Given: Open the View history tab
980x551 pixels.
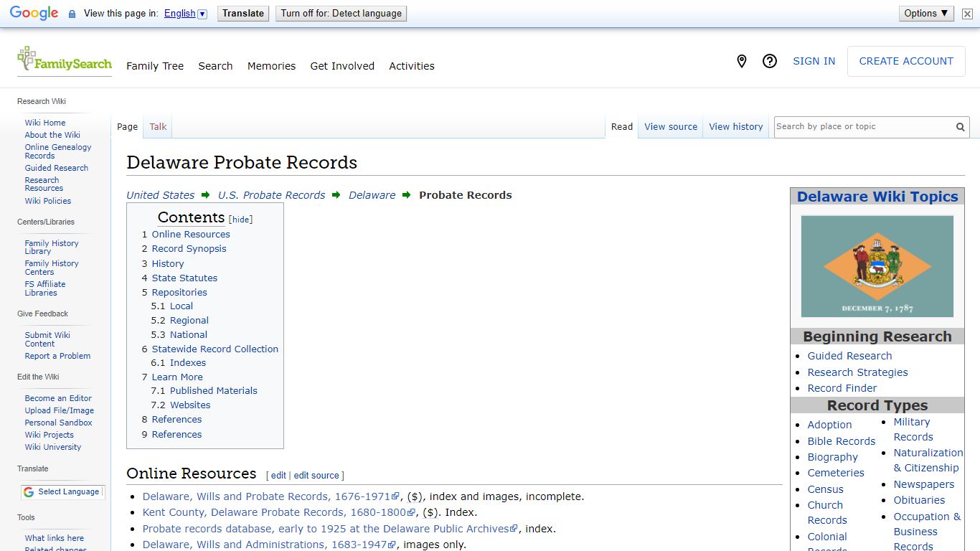Looking at the screenshot, I should (x=736, y=127).
